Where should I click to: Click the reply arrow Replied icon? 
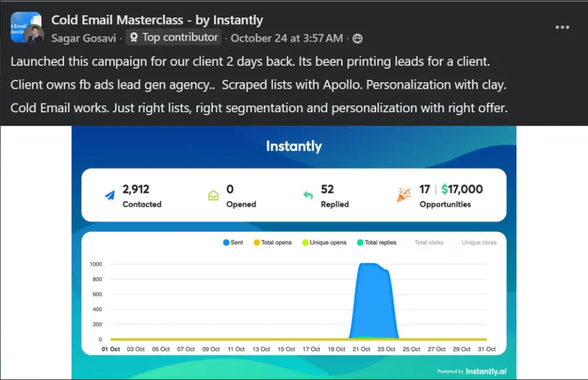tap(308, 196)
